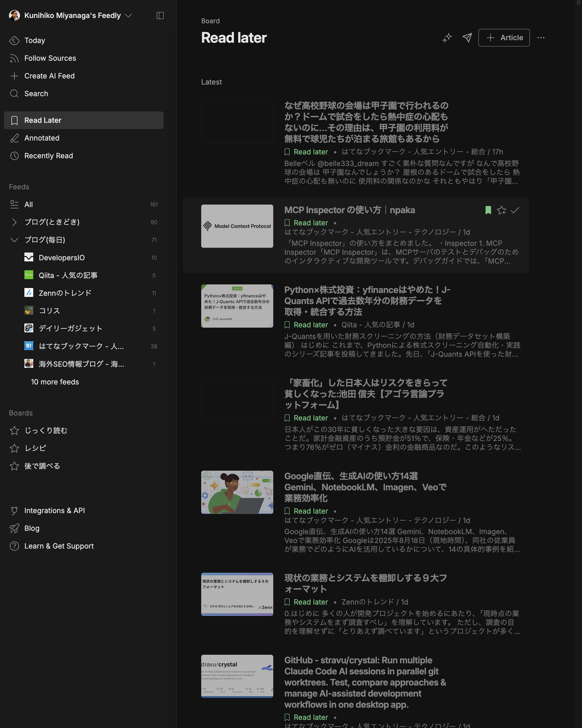The image size is (582, 728).
Task: Click the Zenn feed favicon
Action: tap(29, 293)
